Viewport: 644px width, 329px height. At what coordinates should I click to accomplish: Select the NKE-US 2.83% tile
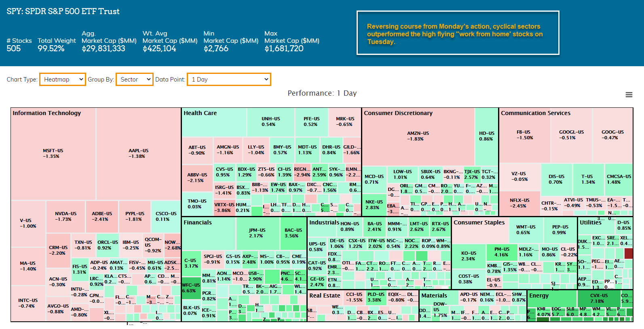[x=374, y=205]
